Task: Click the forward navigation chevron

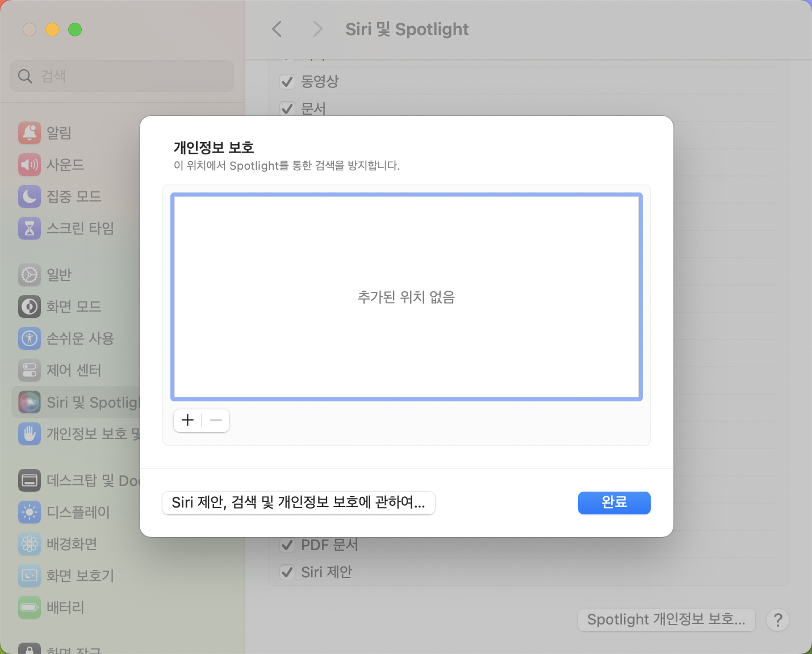Action: [x=317, y=29]
